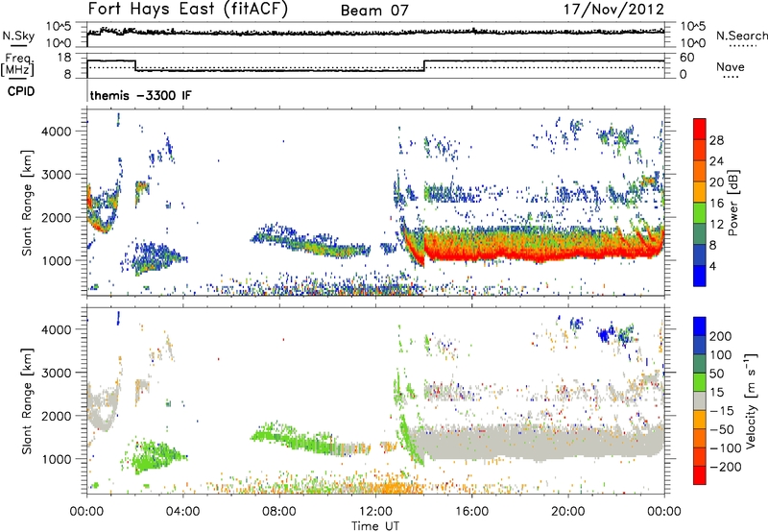This screenshot has width=768, height=532.
Task: Pick the red top segment of power colorbar
Action: tap(700, 129)
